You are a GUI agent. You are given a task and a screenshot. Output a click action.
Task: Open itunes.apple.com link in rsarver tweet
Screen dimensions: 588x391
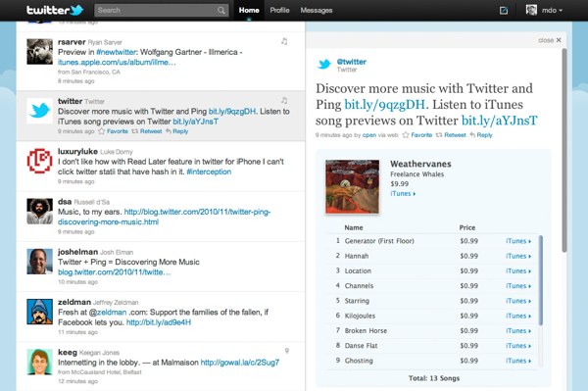[x=117, y=63]
